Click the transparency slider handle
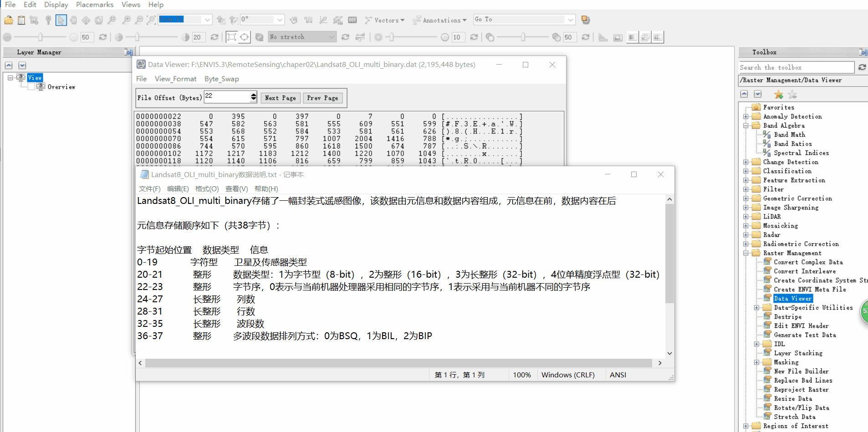 click(523, 37)
